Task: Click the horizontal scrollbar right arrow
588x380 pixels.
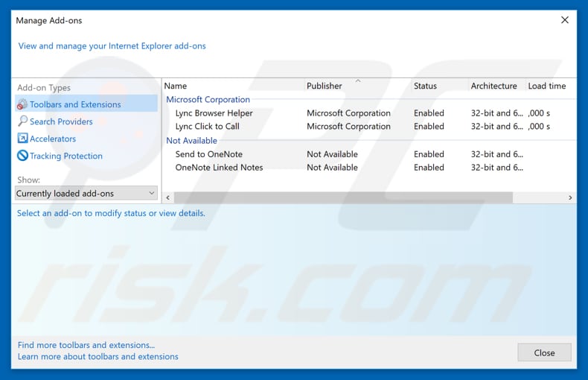Action: (570, 197)
